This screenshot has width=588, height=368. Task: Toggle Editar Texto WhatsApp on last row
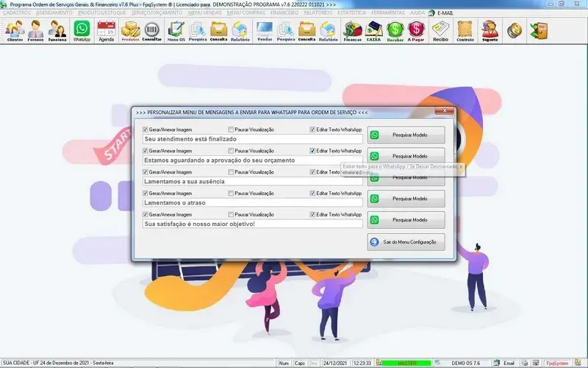point(312,214)
